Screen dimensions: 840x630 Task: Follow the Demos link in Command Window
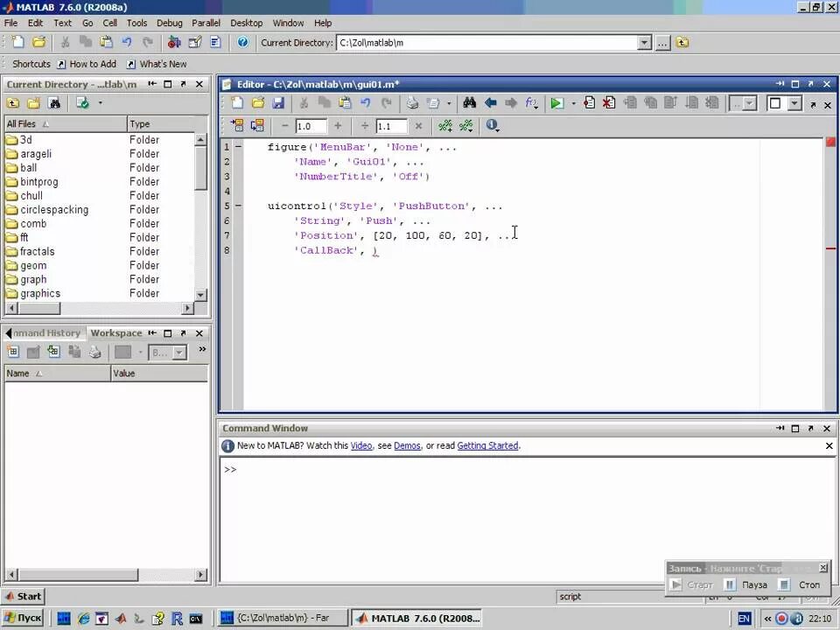click(407, 445)
